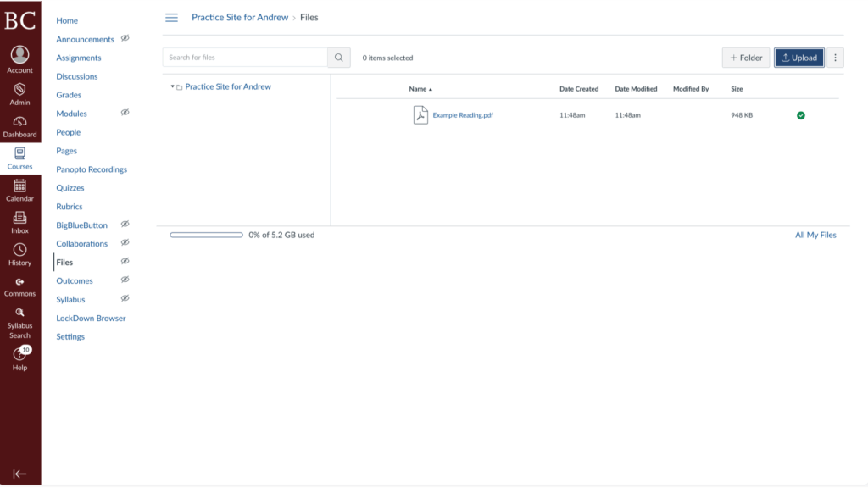Follow the All My Files link

pyautogui.click(x=815, y=235)
